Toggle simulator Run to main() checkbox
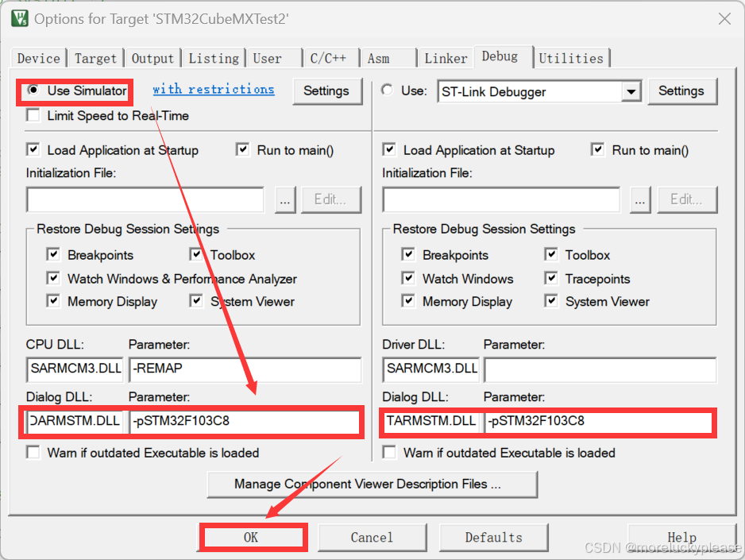The width and height of the screenshot is (745, 560). (x=242, y=149)
